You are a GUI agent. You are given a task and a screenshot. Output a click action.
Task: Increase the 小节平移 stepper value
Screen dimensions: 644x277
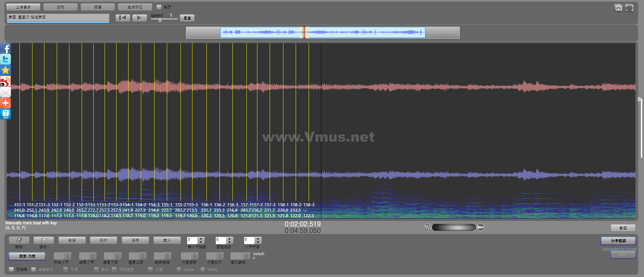click(258, 239)
